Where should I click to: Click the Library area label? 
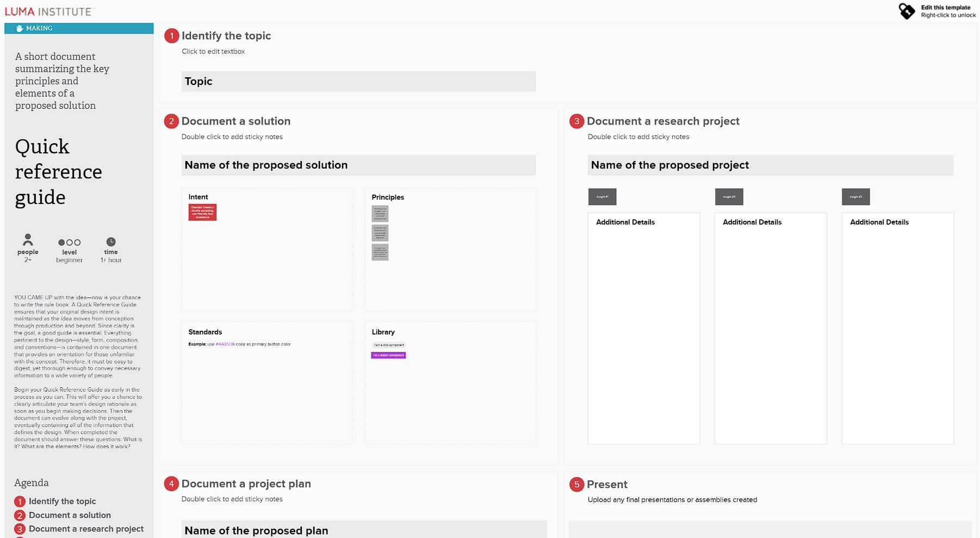(383, 332)
